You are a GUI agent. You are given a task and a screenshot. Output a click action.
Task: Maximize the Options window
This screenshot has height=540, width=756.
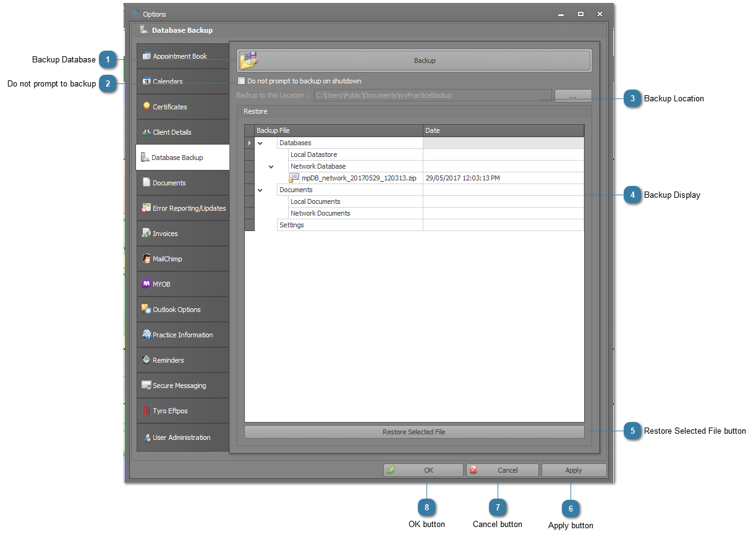coord(580,14)
